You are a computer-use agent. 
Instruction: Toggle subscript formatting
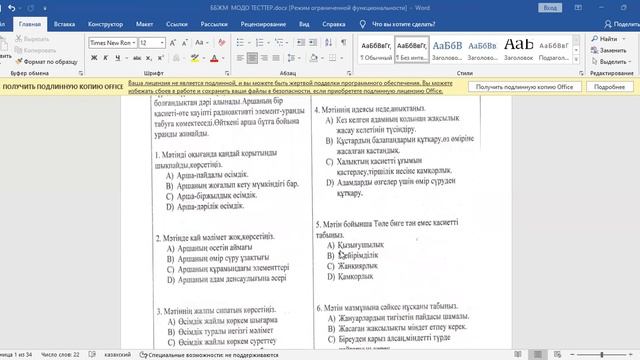tap(149, 58)
